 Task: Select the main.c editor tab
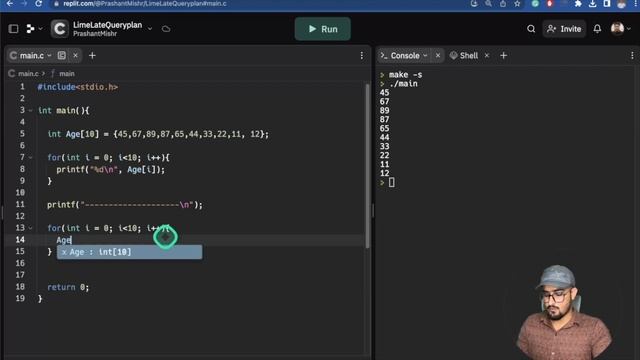(31, 56)
